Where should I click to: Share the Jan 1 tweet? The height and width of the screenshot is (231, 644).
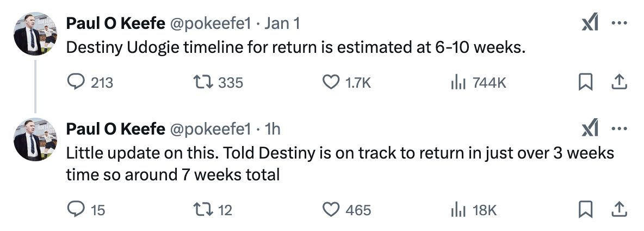[619, 83]
